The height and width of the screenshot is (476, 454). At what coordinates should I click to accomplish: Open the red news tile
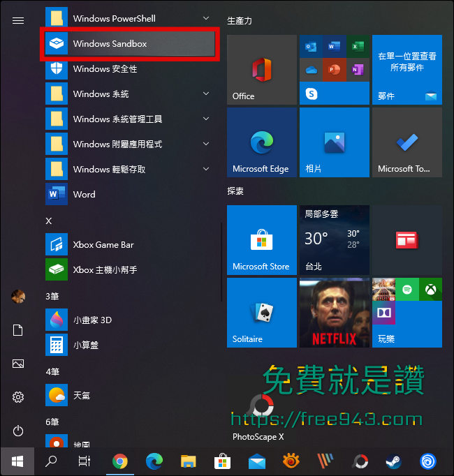point(407,240)
